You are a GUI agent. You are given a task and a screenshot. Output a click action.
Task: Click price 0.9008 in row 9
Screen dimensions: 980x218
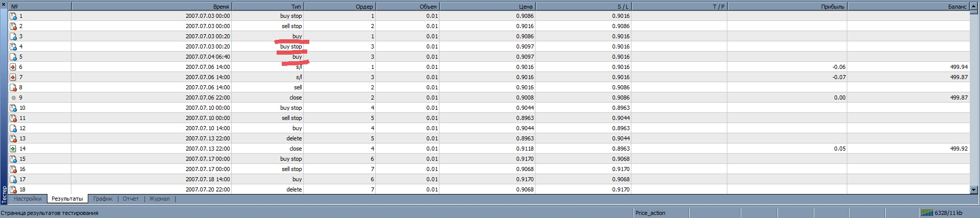click(x=525, y=98)
